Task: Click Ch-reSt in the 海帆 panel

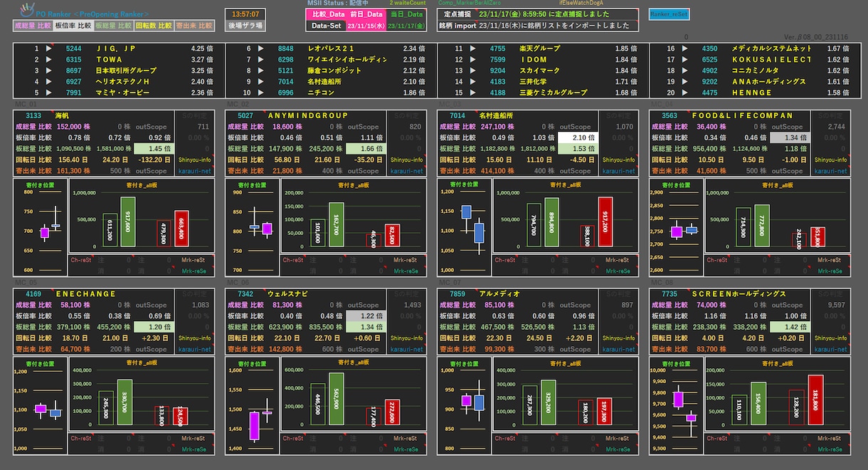Action: click(x=82, y=260)
